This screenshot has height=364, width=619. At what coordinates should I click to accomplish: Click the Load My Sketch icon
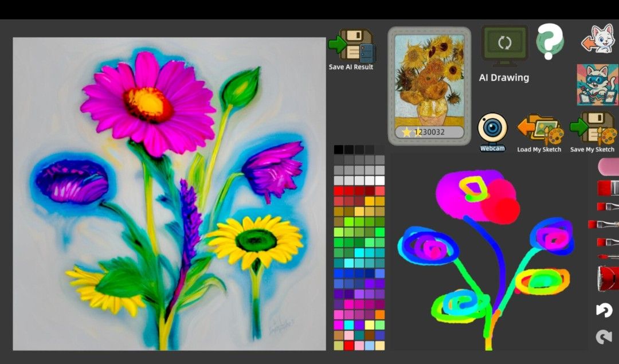click(539, 130)
